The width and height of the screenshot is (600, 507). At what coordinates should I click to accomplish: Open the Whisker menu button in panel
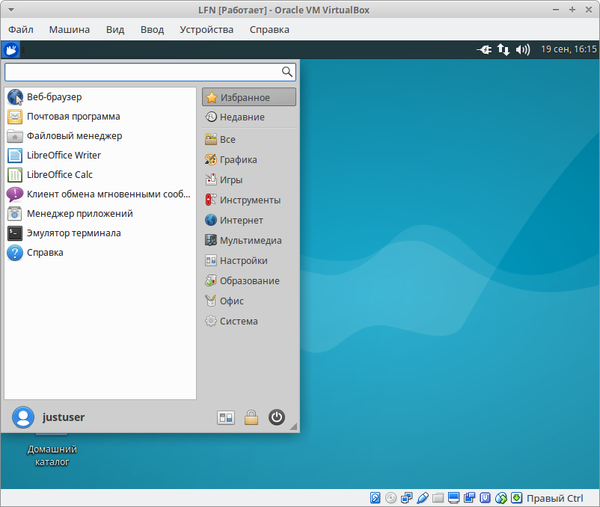(x=11, y=49)
